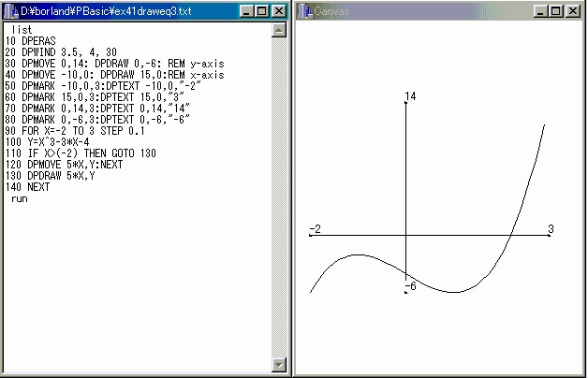Click the PBasic editor window title bar icon
This screenshot has height=378, width=588.
[x=9, y=11]
